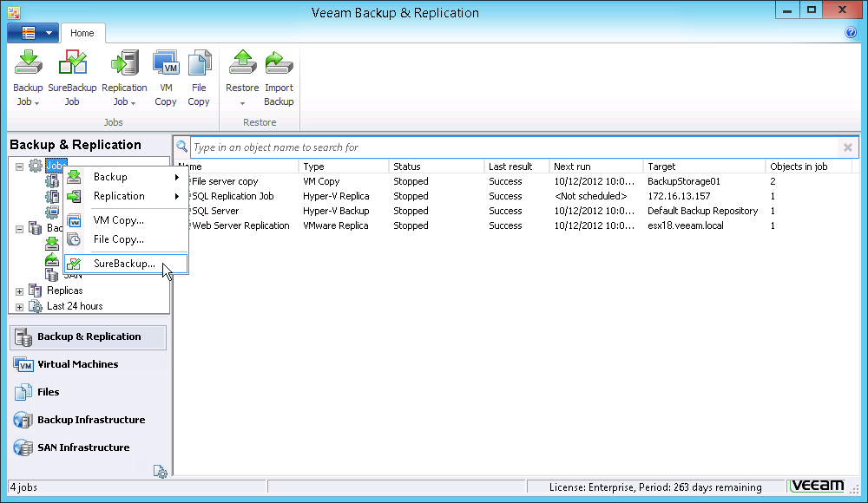The width and height of the screenshot is (868, 503).
Task: Collapse the Jobs tree node
Action: pos(19,166)
